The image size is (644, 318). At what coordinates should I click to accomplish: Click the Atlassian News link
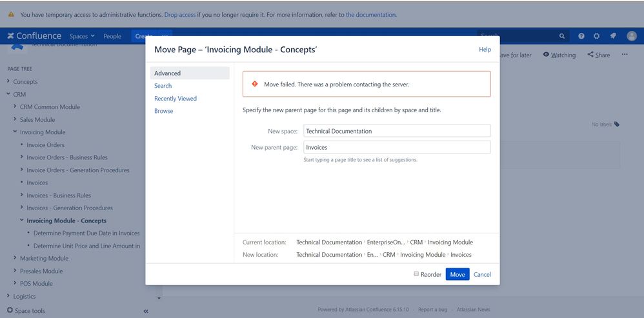tap(473, 310)
